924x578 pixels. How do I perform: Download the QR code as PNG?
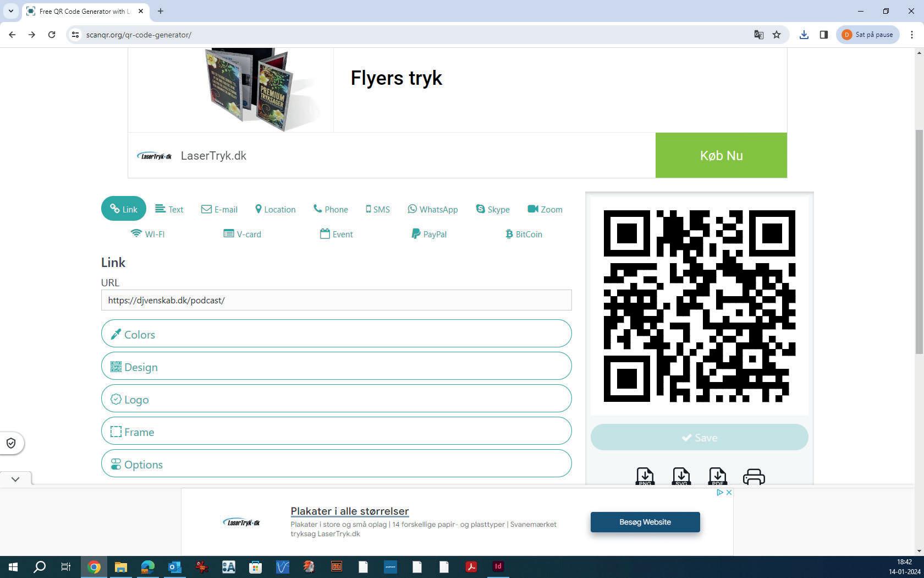click(x=645, y=476)
